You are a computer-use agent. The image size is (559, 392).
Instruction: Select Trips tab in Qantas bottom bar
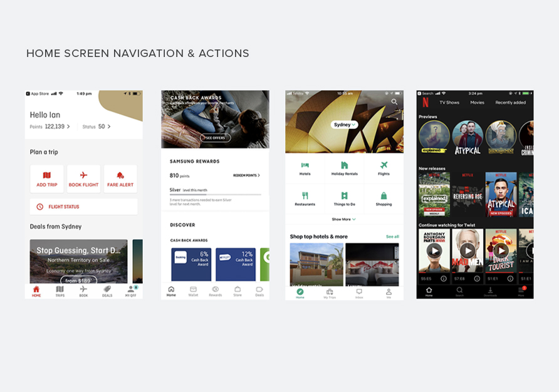(60, 291)
